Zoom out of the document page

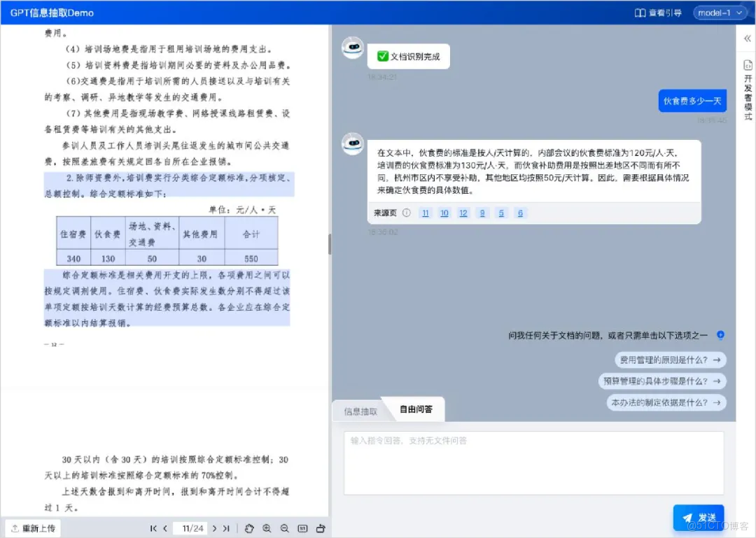283,529
